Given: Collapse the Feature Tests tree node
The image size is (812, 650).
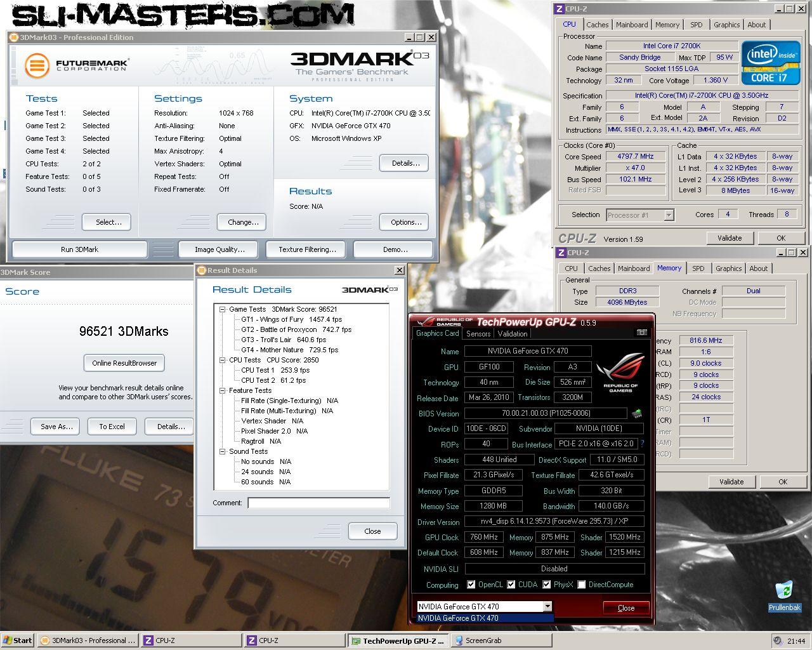Looking at the screenshot, I should point(223,390).
